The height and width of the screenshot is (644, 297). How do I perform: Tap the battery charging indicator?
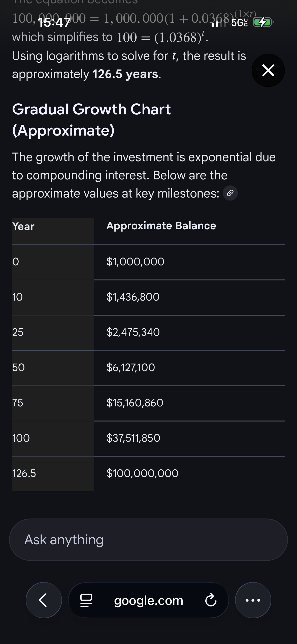[x=262, y=23]
